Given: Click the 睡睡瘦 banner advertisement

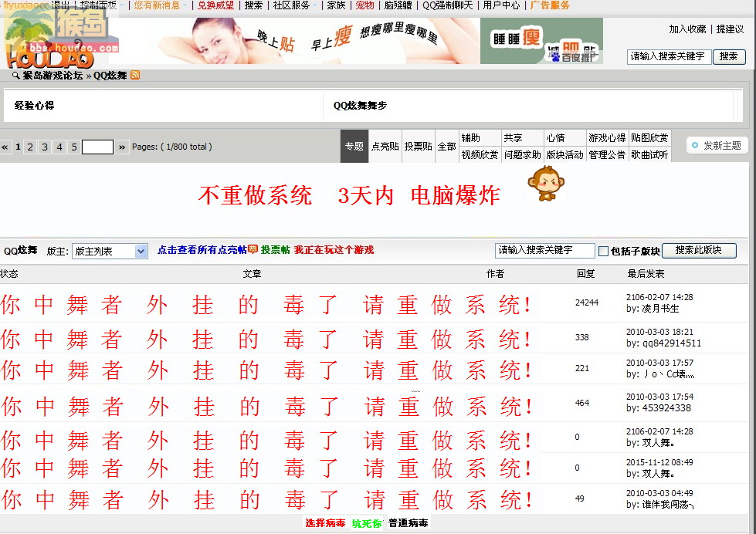Looking at the screenshot, I should click(x=541, y=41).
